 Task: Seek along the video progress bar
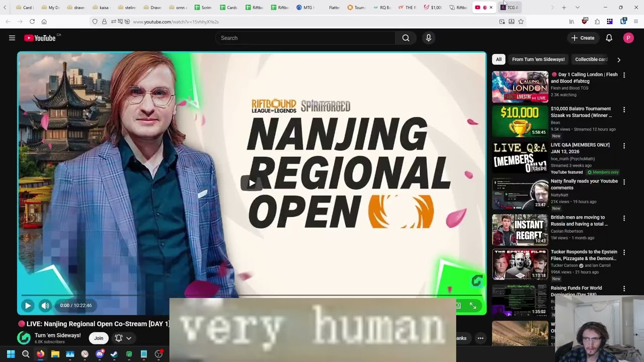(x=252, y=295)
